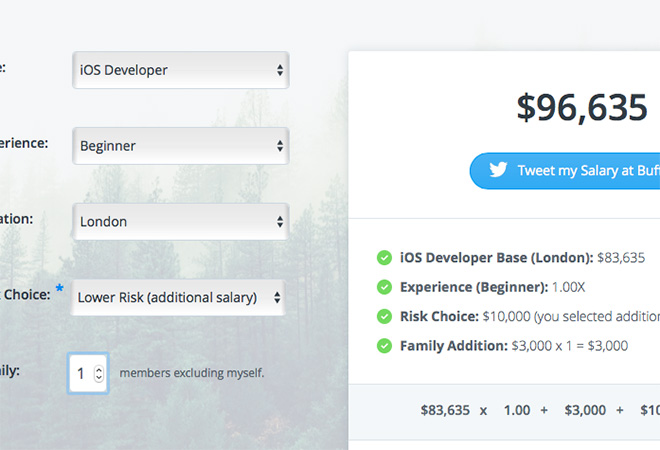Open the London location dropdown

click(x=180, y=222)
